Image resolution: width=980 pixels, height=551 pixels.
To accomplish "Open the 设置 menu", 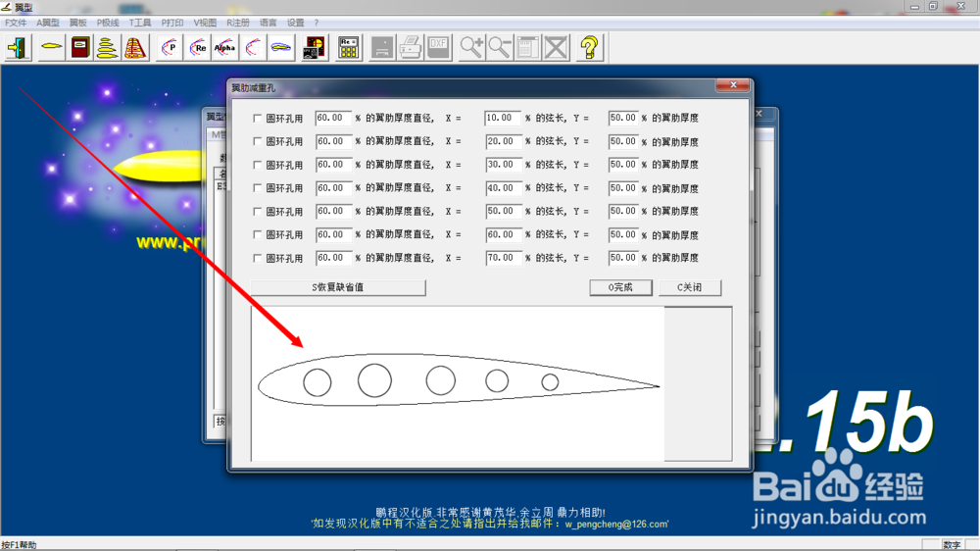I will pyautogui.click(x=296, y=23).
